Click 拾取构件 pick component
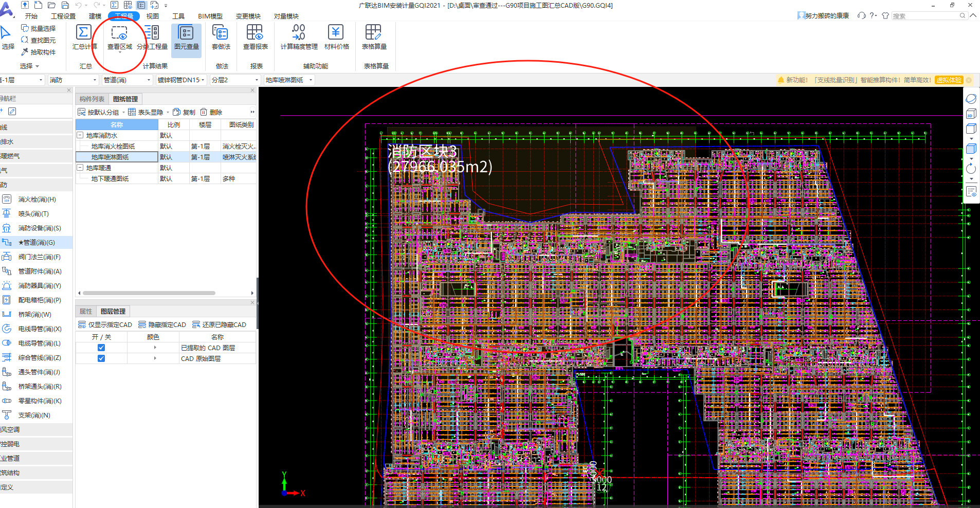 (39, 52)
